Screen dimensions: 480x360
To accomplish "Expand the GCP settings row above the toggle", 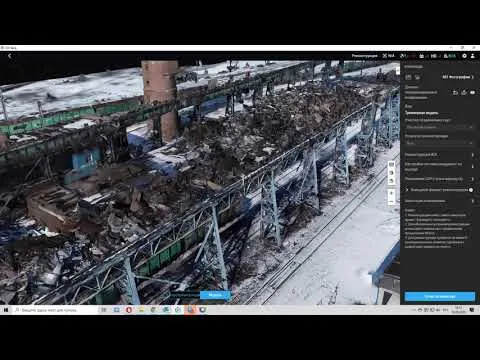I will click(x=439, y=179).
